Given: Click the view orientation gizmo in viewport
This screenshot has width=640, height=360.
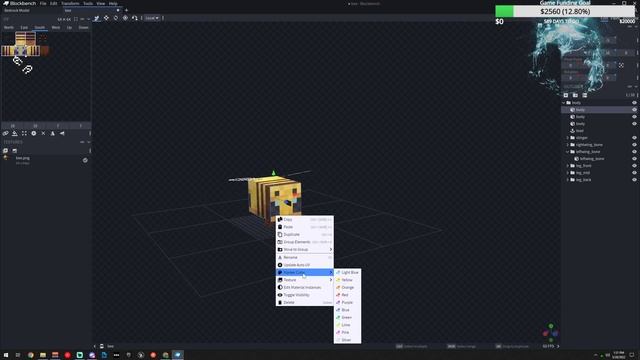Looking at the screenshot, I should (550, 333).
